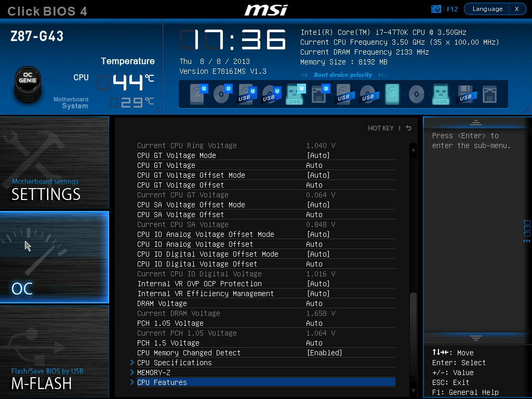Select the plain CD/DVD boot device icon

tap(416, 94)
